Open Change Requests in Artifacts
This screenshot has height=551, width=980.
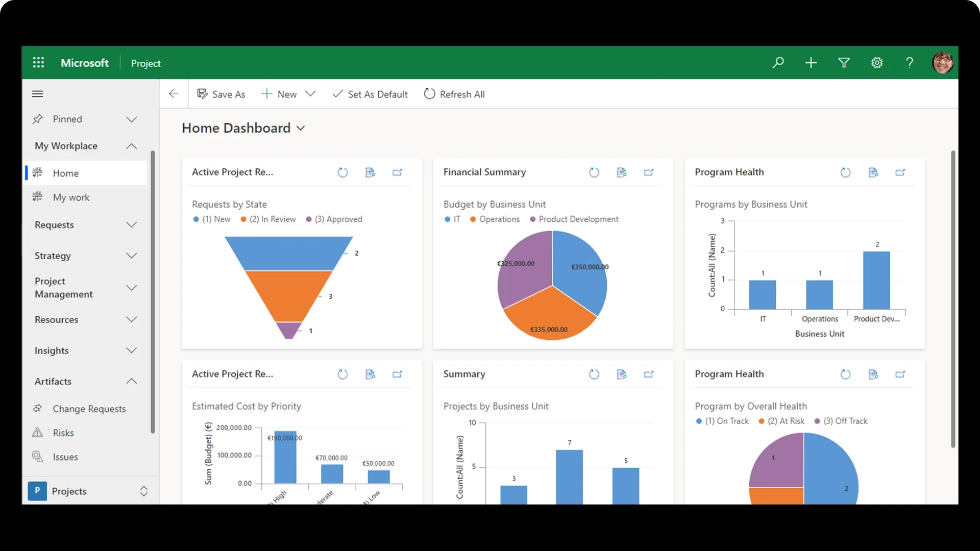pos(89,409)
